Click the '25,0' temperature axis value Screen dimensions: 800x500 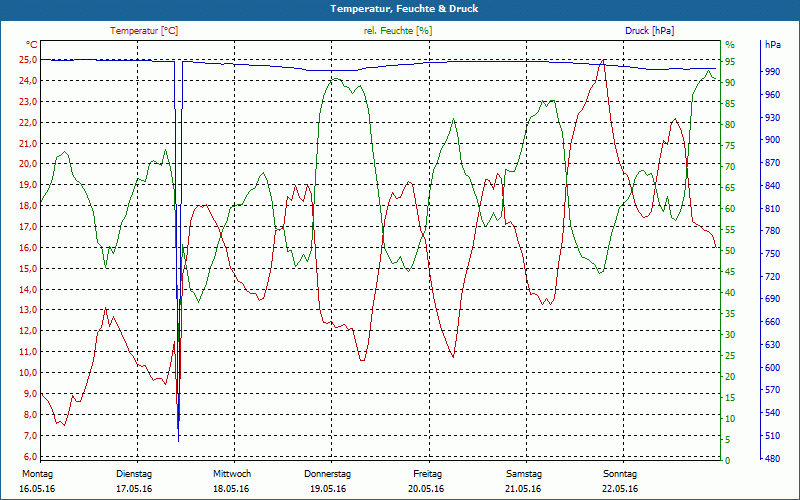coord(28,60)
